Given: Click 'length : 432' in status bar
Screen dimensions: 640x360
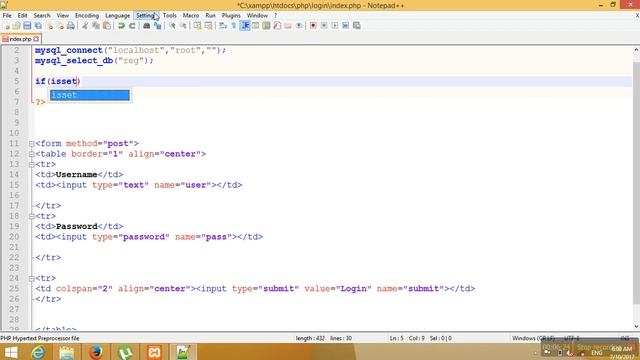Looking at the screenshot, I should coord(310,338).
